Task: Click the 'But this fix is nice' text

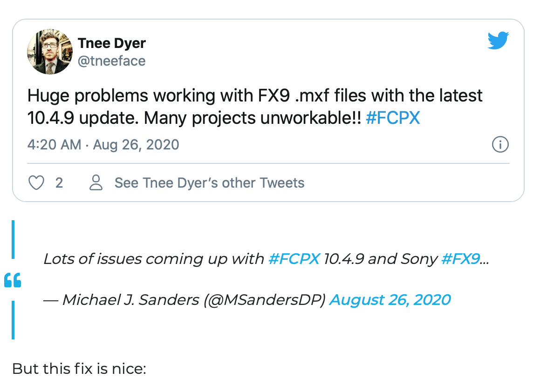Action: pos(79,369)
